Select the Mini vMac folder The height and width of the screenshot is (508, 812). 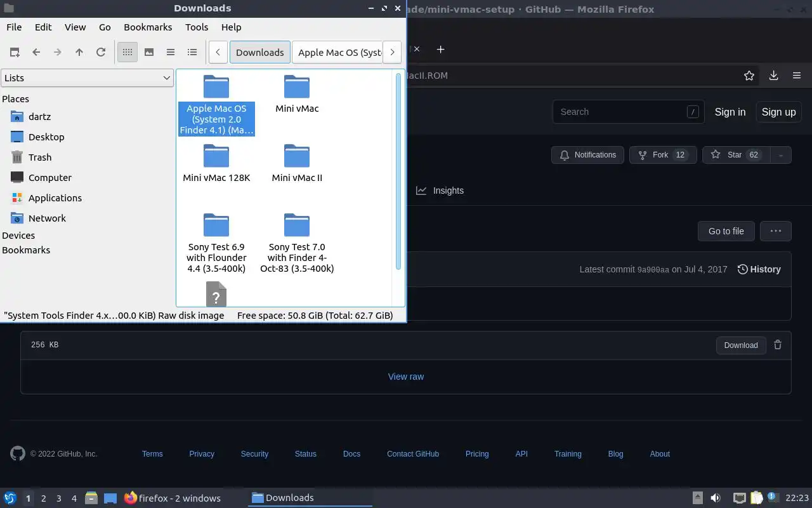pyautogui.click(x=297, y=94)
